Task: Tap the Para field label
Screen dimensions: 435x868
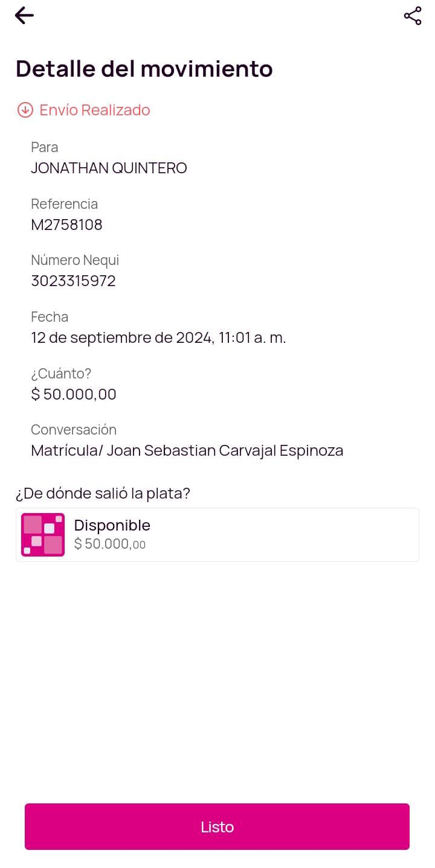Action: coord(45,147)
